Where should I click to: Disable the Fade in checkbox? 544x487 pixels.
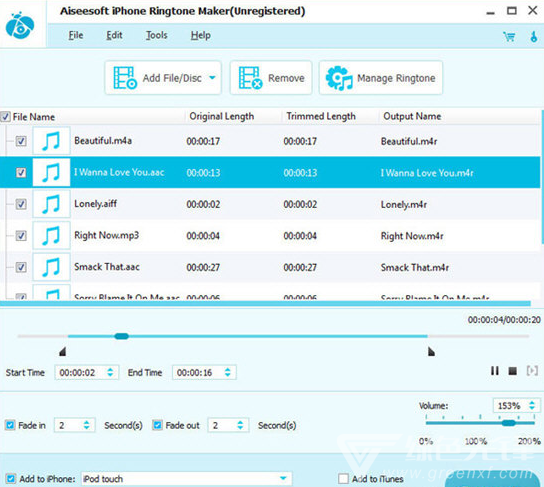pos(10,425)
